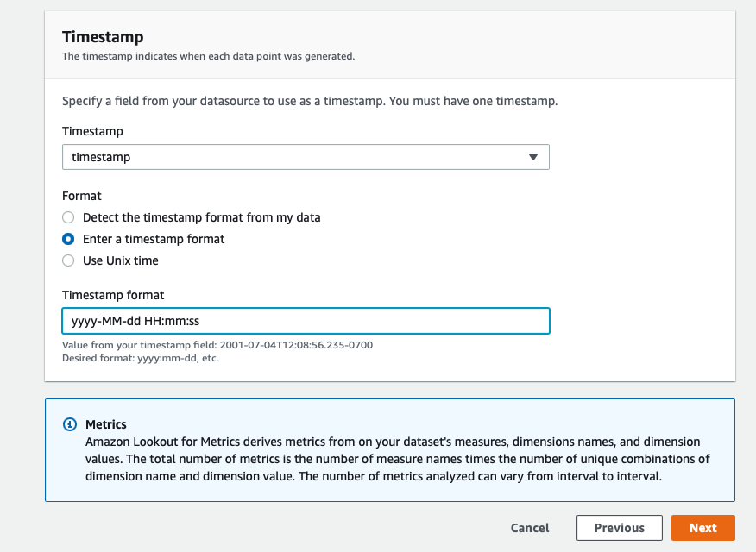Click the 'Desired format: yyyy:mm-dd' hint text
Screen dimensions: 756x552
point(141,358)
